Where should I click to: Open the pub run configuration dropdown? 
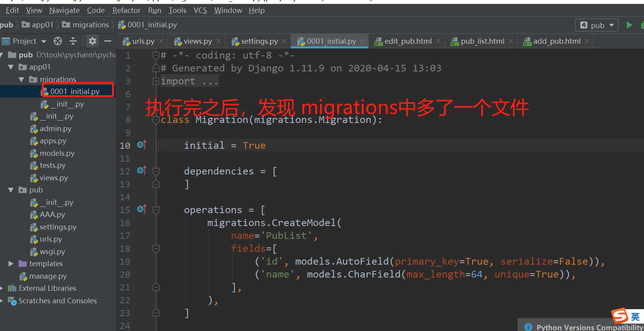(x=597, y=25)
